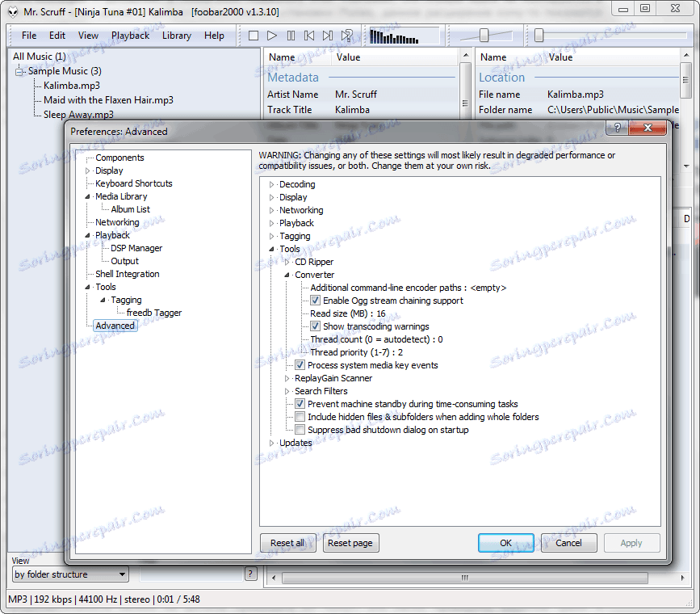Expand the Networking branch in advanced settings list

coord(271,210)
